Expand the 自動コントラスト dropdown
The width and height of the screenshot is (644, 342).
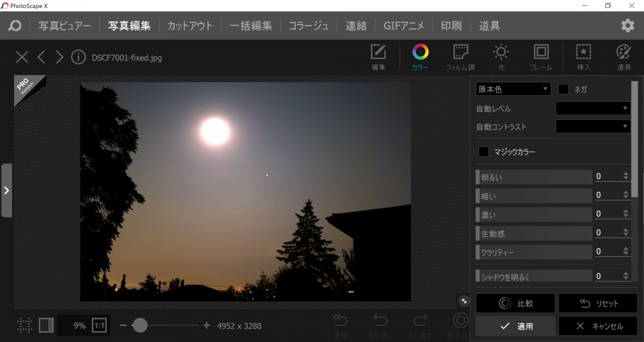[x=592, y=127]
